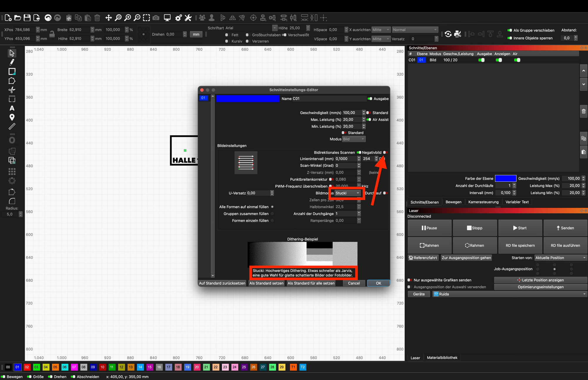Viewport: 588px width, 380px height.
Task: Select the Text tool
Action: click(12, 108)
